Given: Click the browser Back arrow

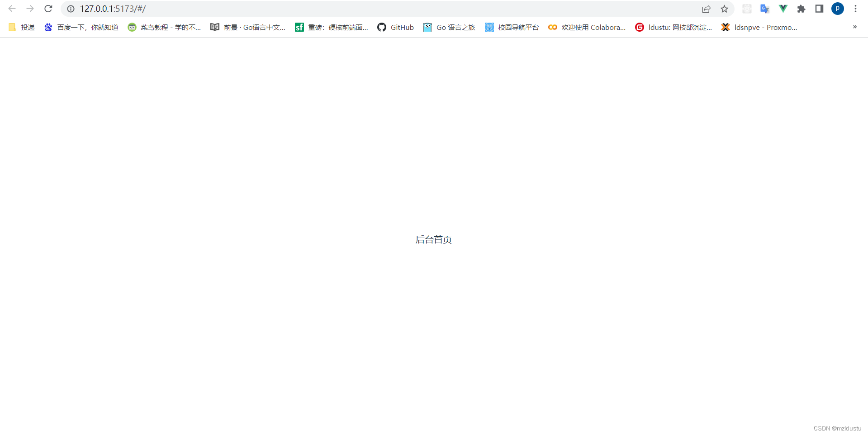Looking at the screenshot, I should tap(12, 8).
